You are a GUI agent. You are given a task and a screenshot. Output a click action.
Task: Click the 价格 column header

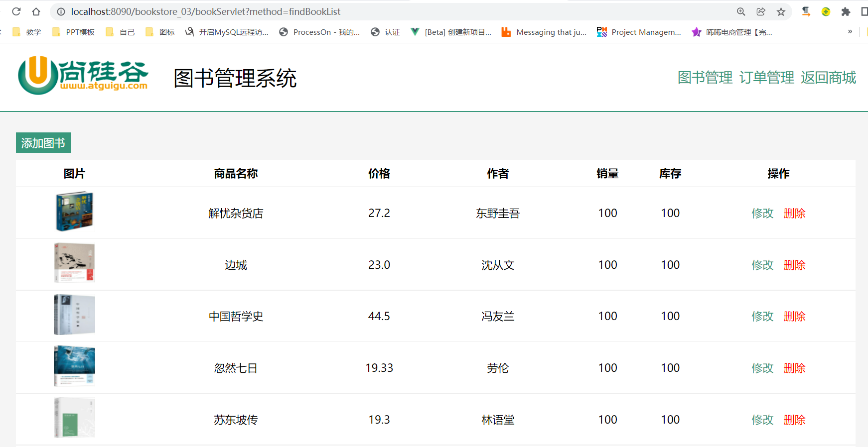[x=379, y=173]
